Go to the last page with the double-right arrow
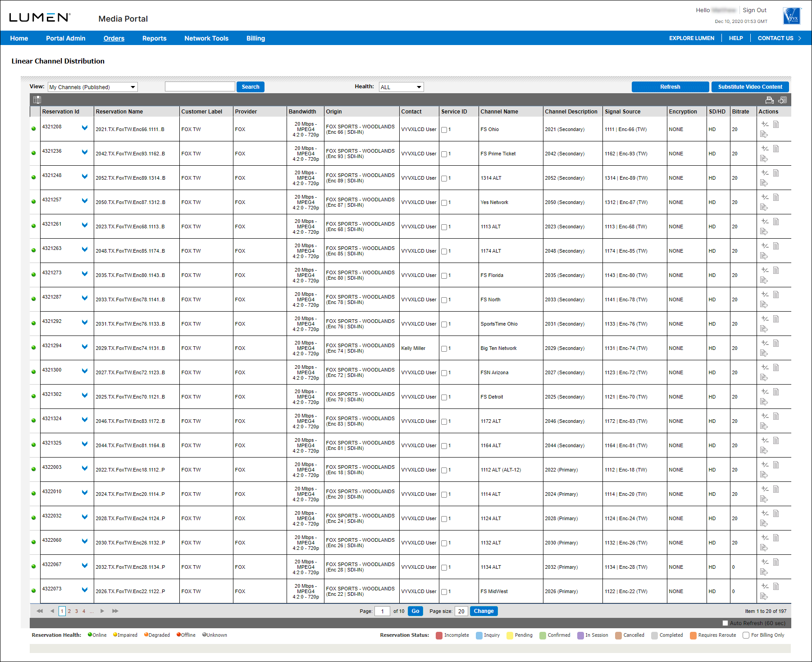 tap(115, 611)
